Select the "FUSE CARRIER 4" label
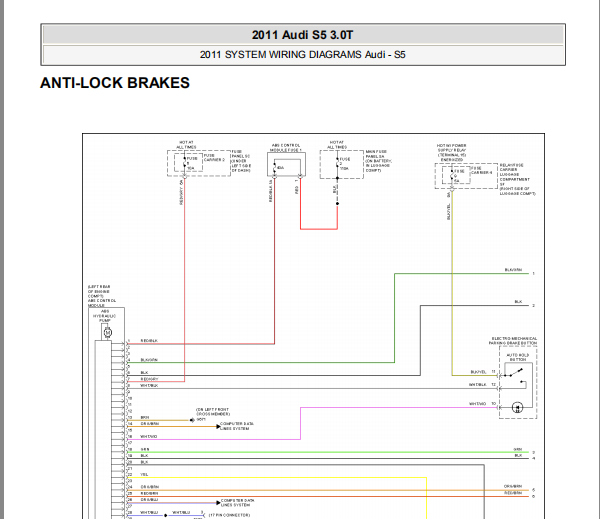 click(481, 171)
